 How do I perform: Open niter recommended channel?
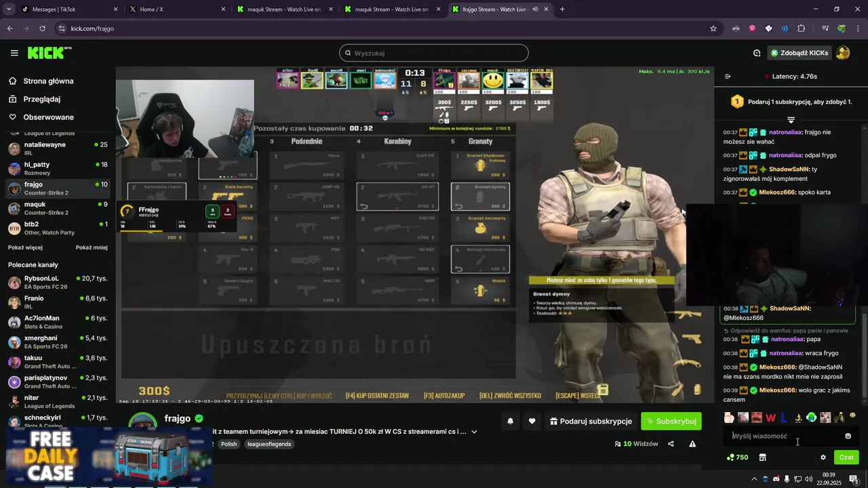58,402
